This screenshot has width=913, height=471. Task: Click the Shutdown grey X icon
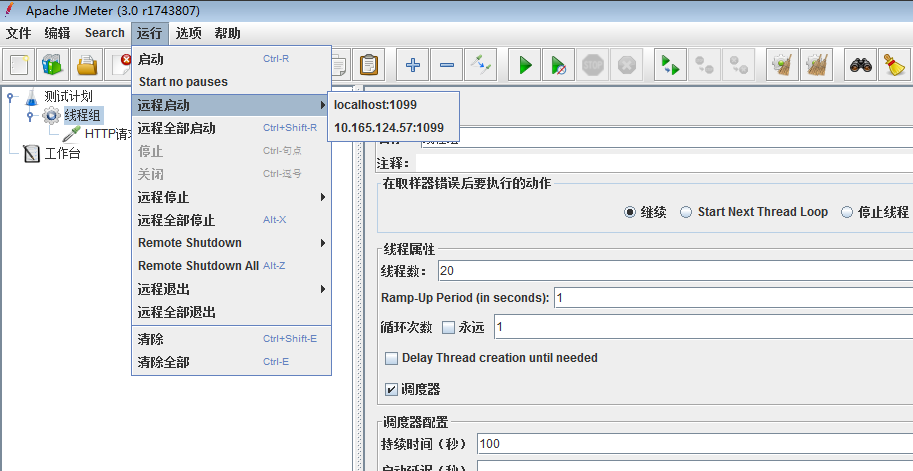627,65
